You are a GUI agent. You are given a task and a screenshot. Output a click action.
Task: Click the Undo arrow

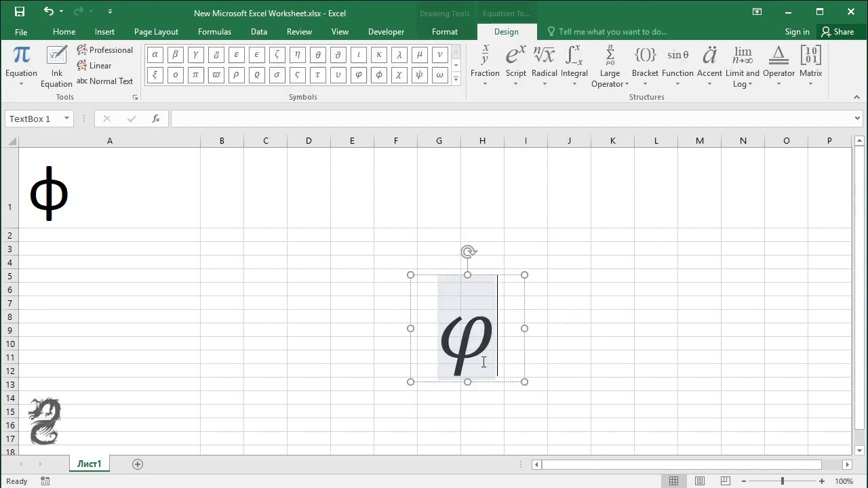(48, 12)
